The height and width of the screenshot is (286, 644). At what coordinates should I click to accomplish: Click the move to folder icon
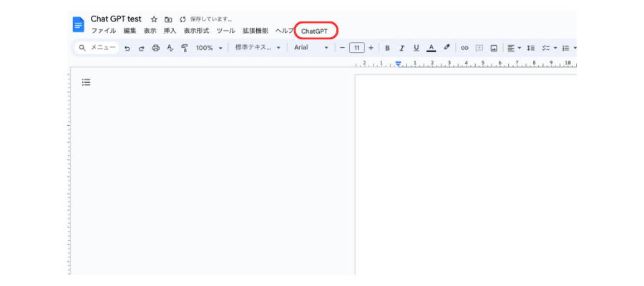168,19
